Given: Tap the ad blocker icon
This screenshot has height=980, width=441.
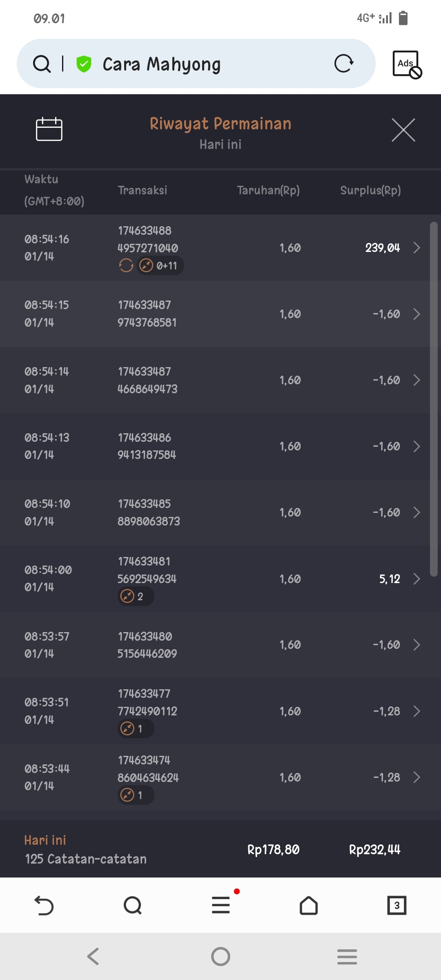Looking at the screenshot, I should tap(407, 65).
